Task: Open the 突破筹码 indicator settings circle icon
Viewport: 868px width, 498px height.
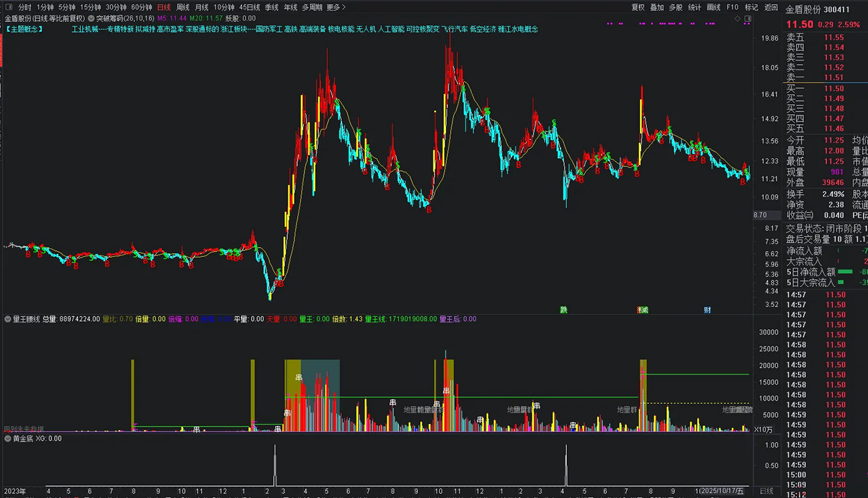Action: point(91,19)
